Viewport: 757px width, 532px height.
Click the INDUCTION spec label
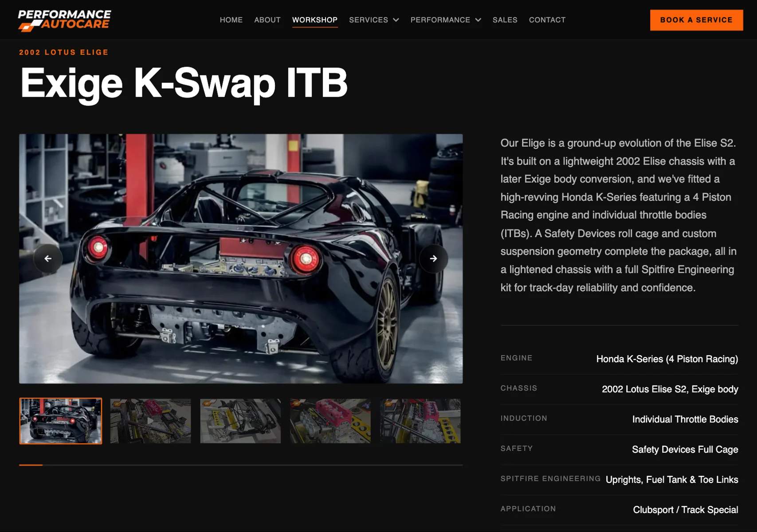pos(524,419)
